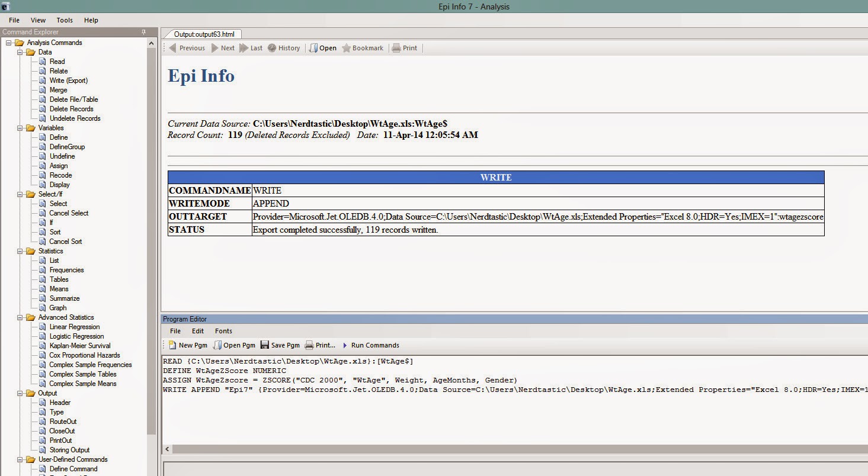Screen dimensions: 868x476
Task: Select the Complex Sample Tables command
Action: 83,374
